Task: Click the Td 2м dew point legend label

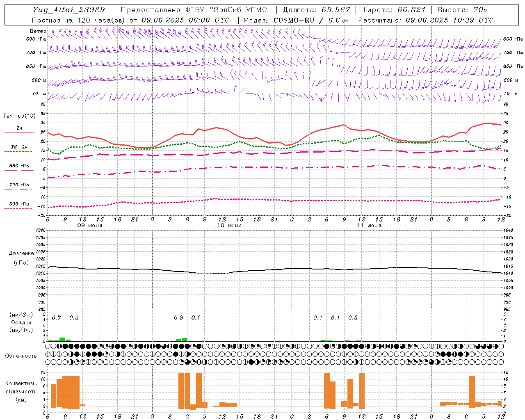Action: (19, 147)
